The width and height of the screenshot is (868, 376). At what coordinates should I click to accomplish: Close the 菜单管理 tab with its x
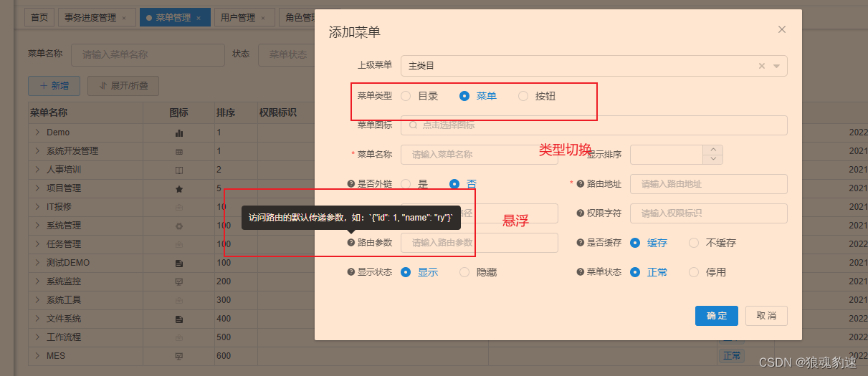point(199,18)
